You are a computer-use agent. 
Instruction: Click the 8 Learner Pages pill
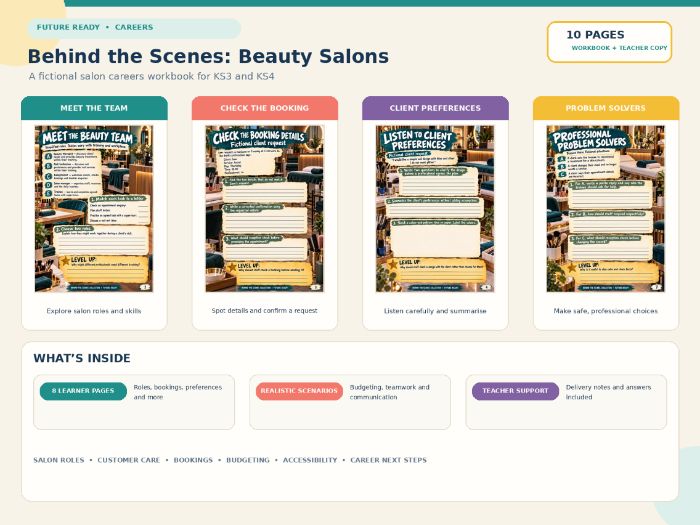[83, 391]
